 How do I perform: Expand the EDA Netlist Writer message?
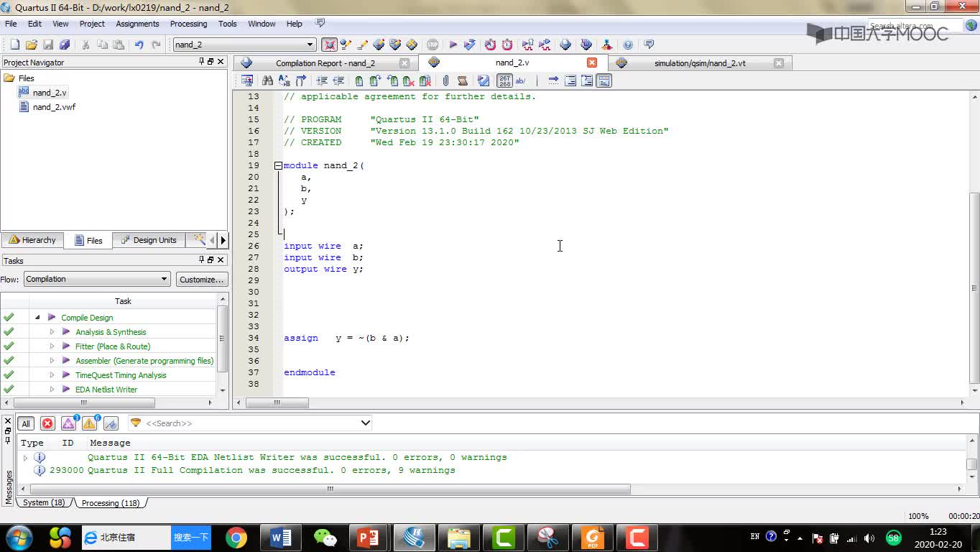click(x=25, y=457)
